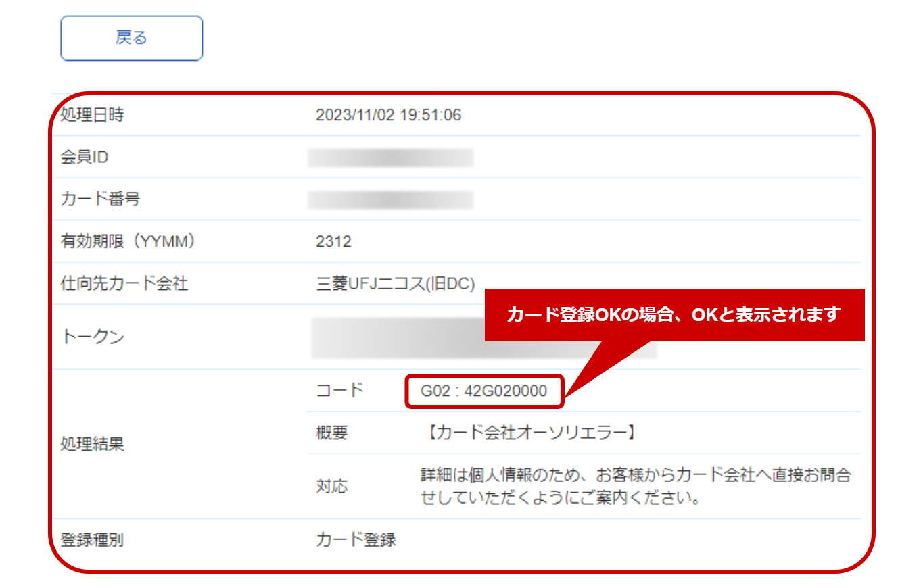This screenshot has width=921, height=588.
Task: Click the 概要 sub-label
Action: [x=331, y=433]
